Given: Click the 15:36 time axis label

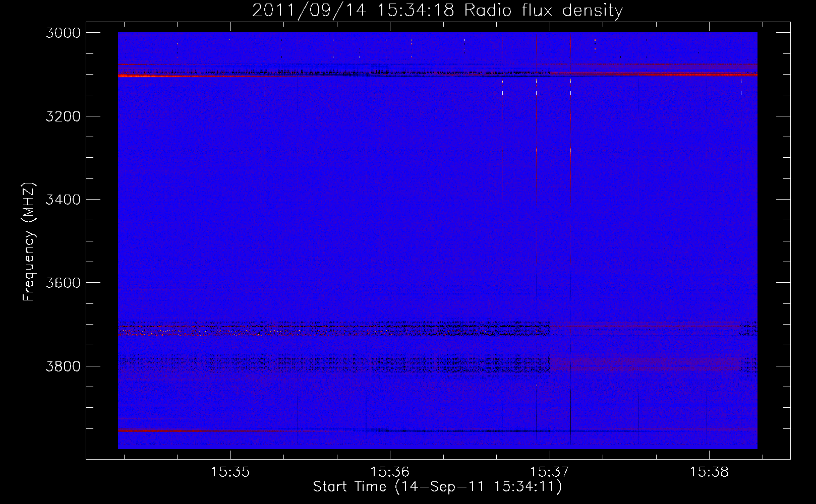Looking at the screenshot, I should pyautogui.click(x=390, y=472).
